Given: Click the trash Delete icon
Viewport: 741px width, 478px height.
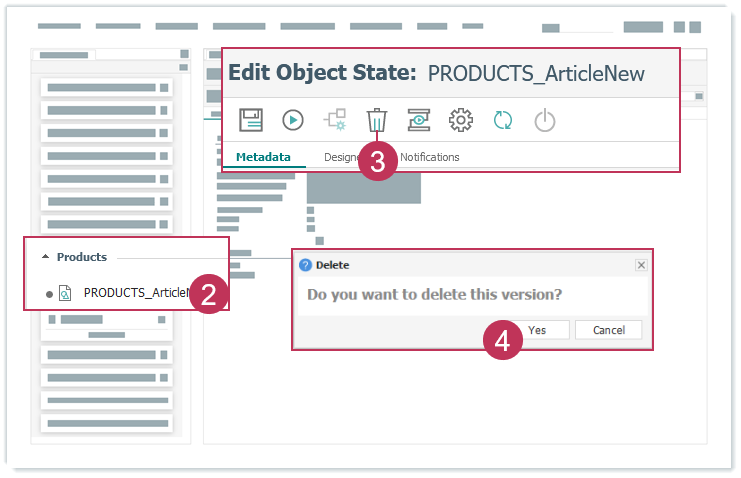Looking at the screenshot, I should 376,120.
